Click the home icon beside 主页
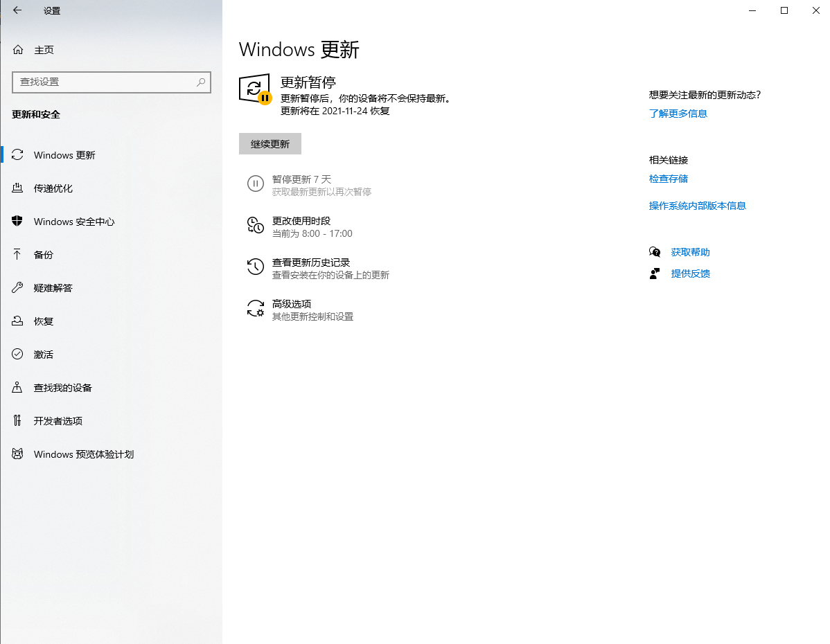The image size is (830, 644). point(18,50)
